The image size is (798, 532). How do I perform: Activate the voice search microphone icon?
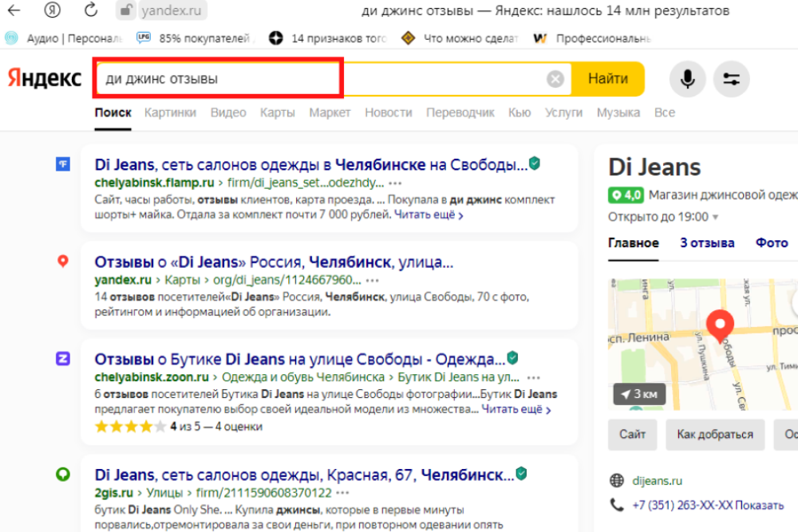[688, 79]
